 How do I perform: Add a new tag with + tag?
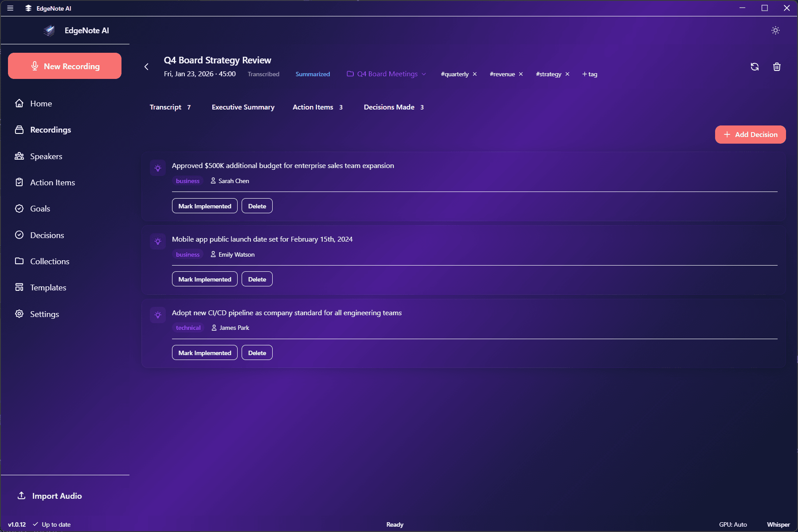point(590,74)
